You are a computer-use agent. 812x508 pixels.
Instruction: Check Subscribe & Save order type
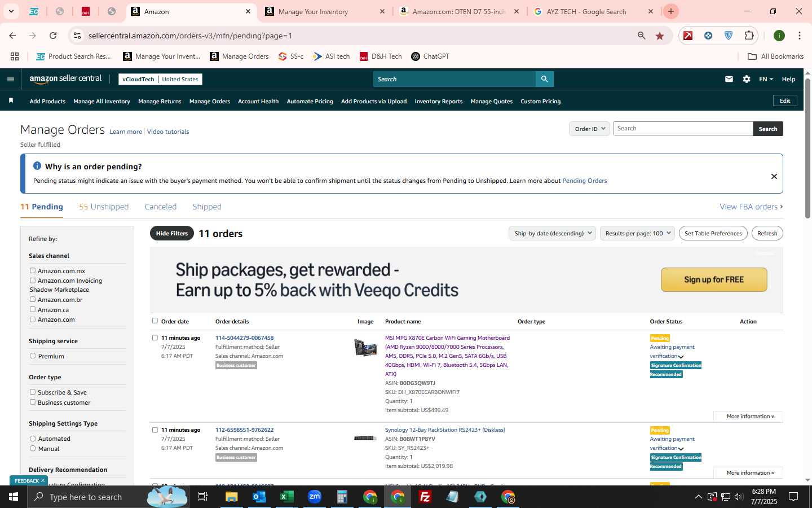coord(33,392)
